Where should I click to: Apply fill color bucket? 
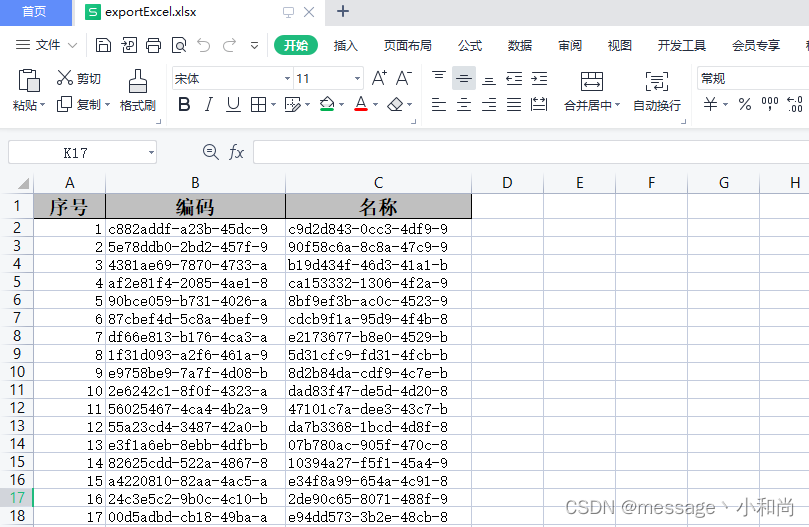click(327, 105)
